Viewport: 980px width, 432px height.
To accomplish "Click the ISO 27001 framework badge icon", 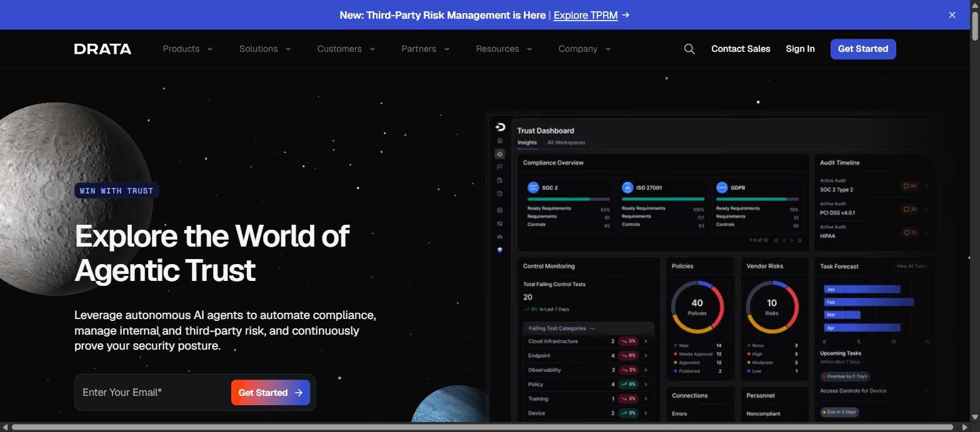I will [x=627, y=187].
